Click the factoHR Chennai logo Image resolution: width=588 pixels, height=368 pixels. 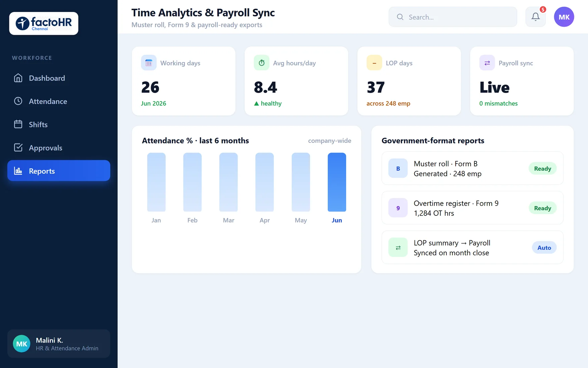(44, 23)
